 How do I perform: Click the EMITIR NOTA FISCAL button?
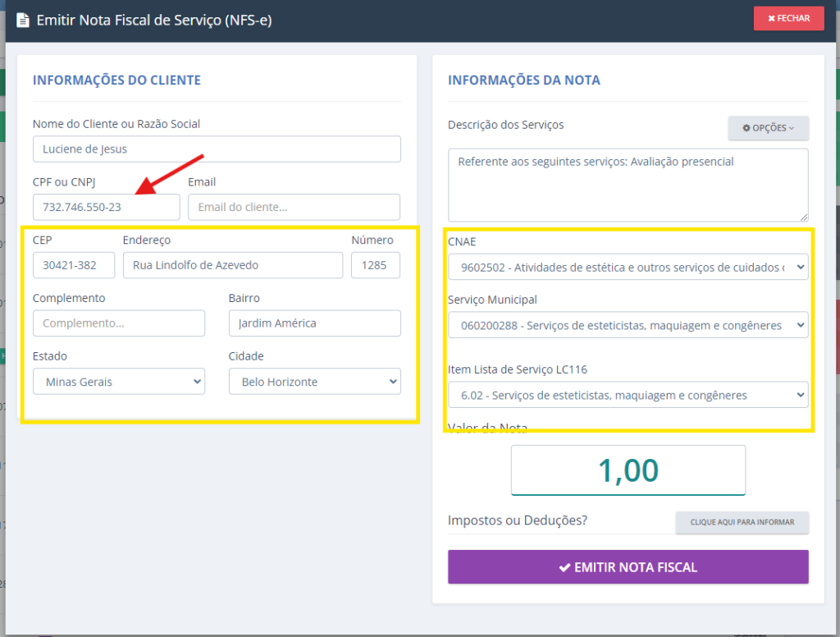pos(628,566)
